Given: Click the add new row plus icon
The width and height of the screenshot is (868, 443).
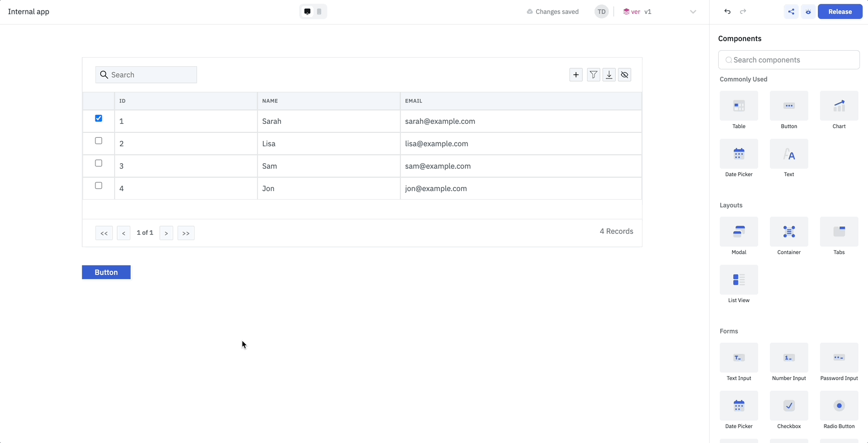Looking at the screenshot, I should (576, 75).
